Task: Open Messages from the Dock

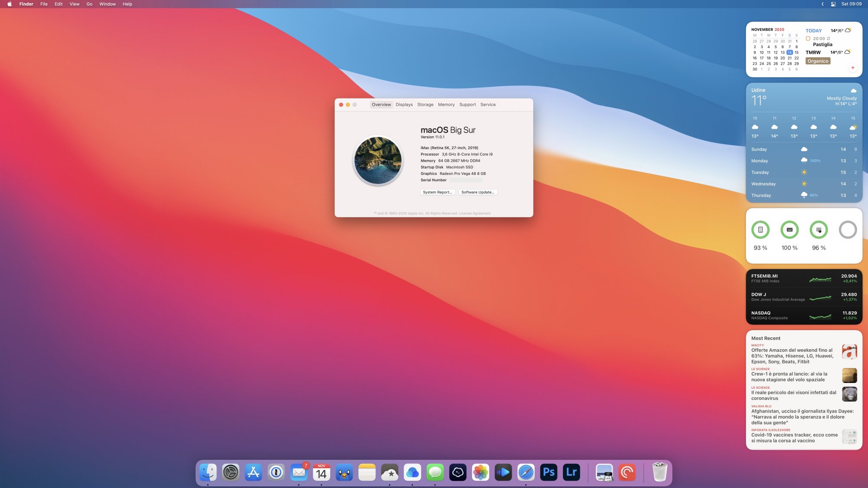Action: (x=435, y=472)
